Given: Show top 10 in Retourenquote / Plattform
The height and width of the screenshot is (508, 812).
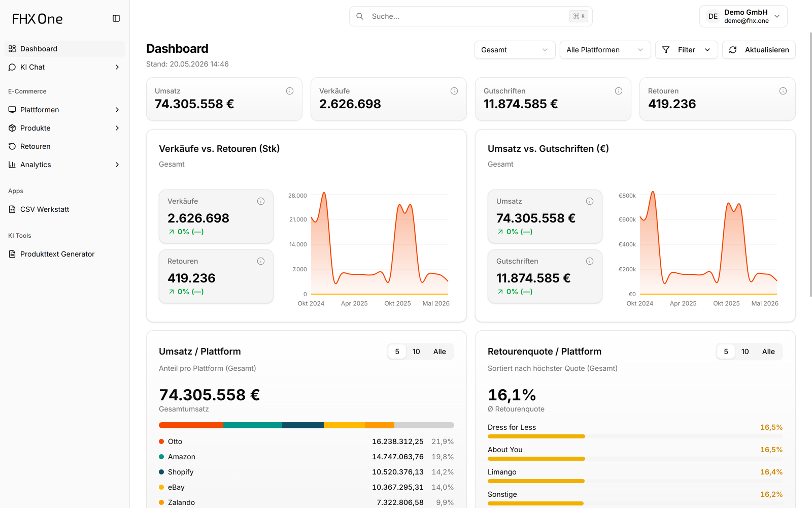Looking at the screenshot, I should (x=745, y=352).
